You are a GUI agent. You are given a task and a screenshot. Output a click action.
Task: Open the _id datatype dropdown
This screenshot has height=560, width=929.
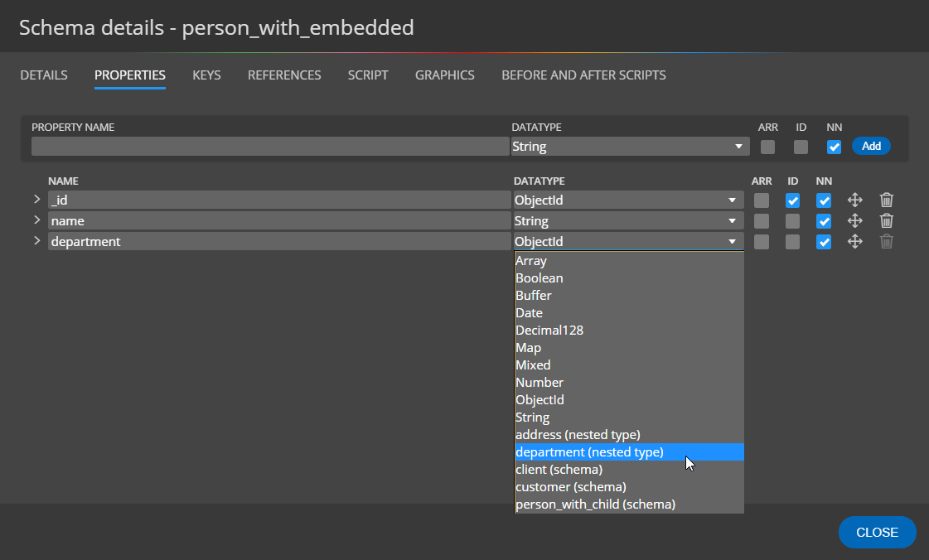pos(628,200)
